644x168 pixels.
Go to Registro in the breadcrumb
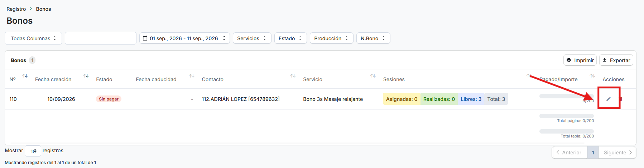click(x=16, y=9)
